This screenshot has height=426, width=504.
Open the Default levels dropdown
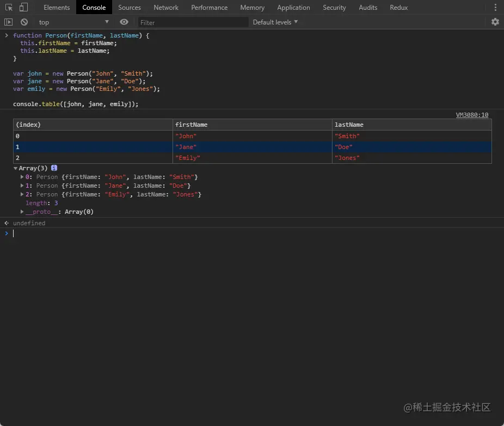point(275,22)
